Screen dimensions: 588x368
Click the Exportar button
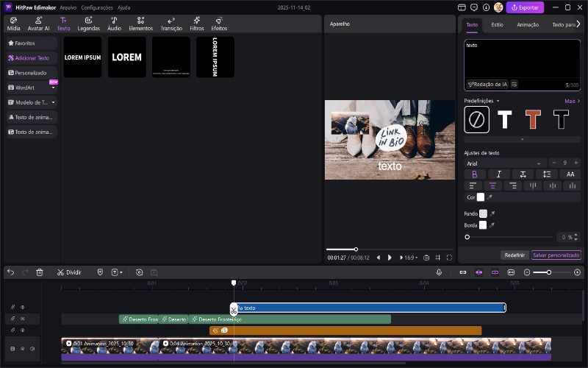click(526, 7)
